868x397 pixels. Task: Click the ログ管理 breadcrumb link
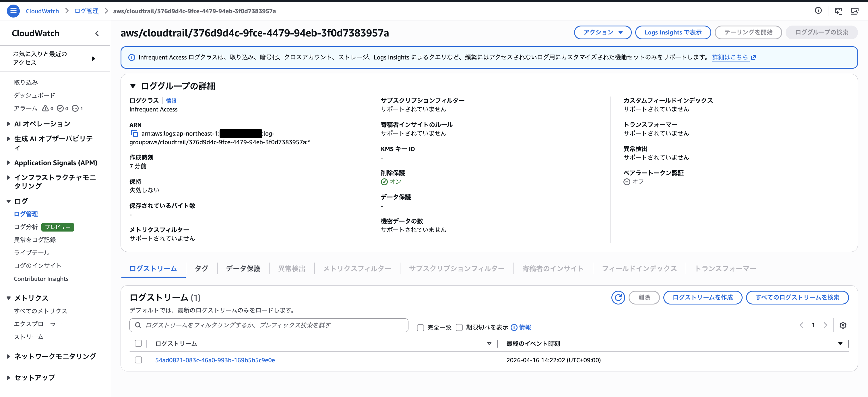[x=87, y=11]
